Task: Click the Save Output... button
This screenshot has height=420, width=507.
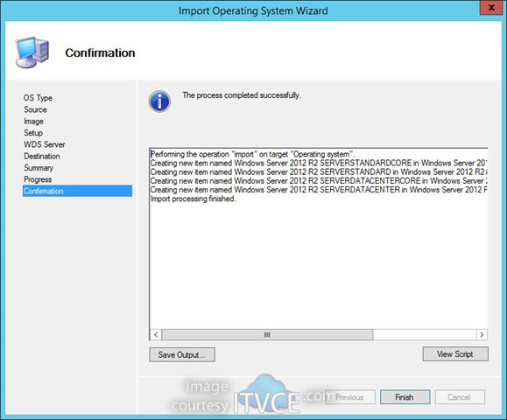Action: 182,354
